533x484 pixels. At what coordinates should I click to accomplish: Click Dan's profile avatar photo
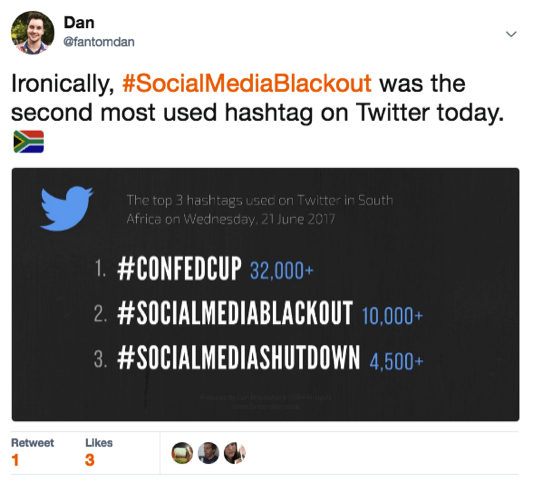click(32, 33)
